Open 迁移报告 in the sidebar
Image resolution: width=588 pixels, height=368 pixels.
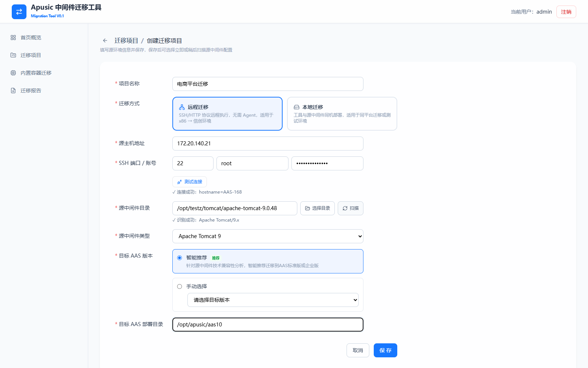44,91
